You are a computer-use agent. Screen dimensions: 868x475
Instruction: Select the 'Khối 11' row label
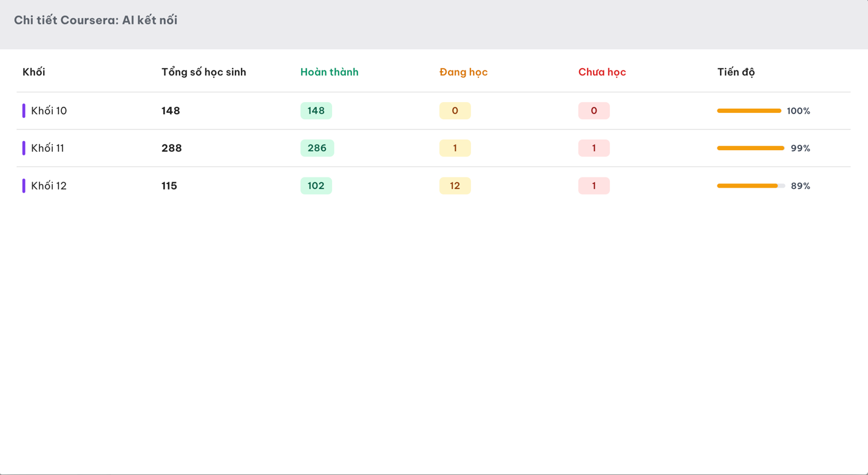point(48,148)
